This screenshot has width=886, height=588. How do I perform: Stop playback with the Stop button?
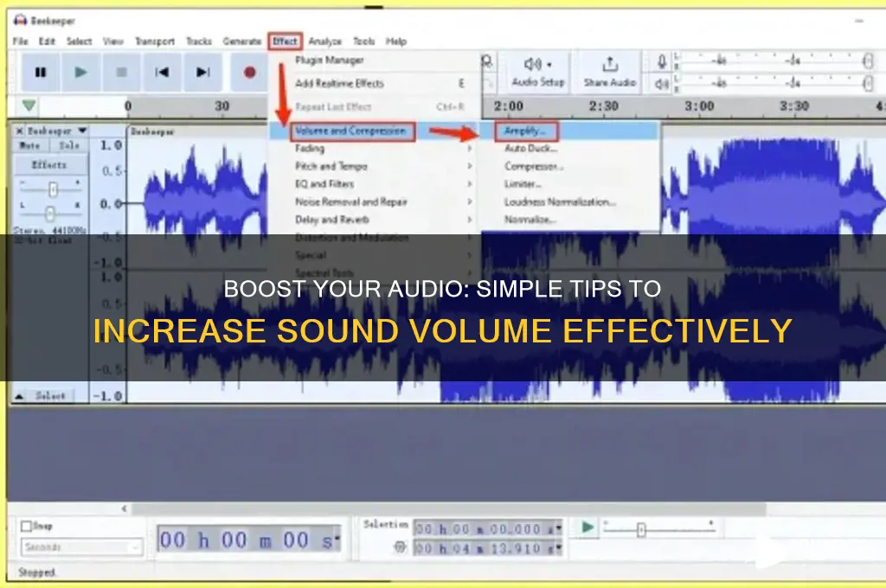coord(121,73)
